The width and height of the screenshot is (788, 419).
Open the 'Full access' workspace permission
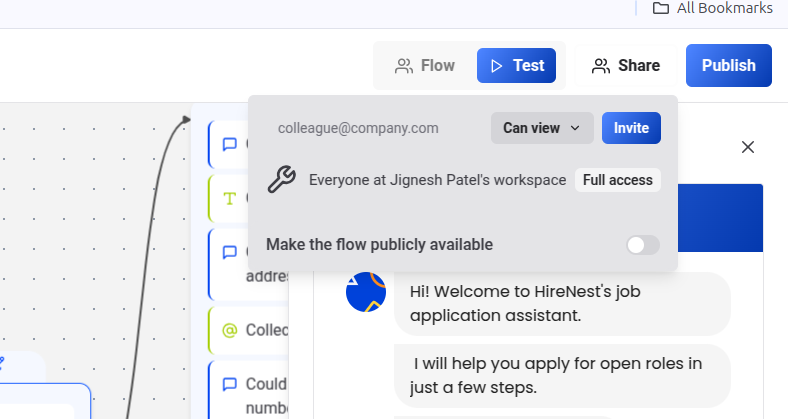(617, 180)
